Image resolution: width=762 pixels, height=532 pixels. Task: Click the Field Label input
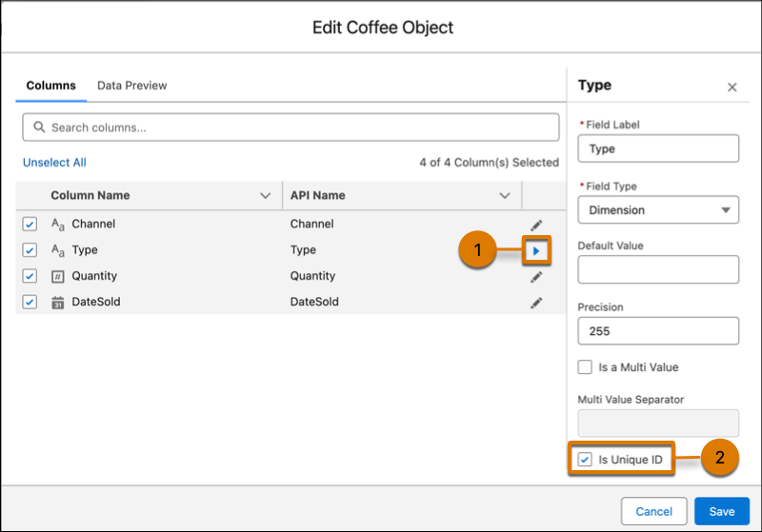pos(658,148)
